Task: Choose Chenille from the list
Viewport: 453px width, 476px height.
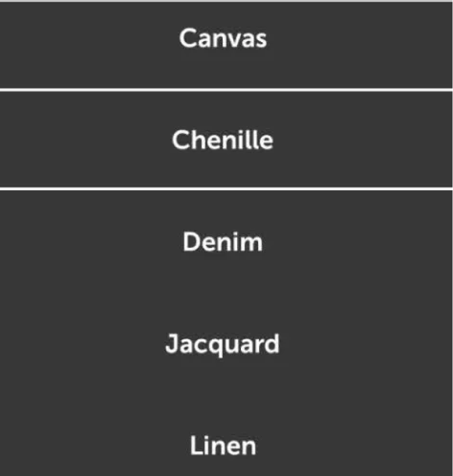Action: (x=223, y=140)
